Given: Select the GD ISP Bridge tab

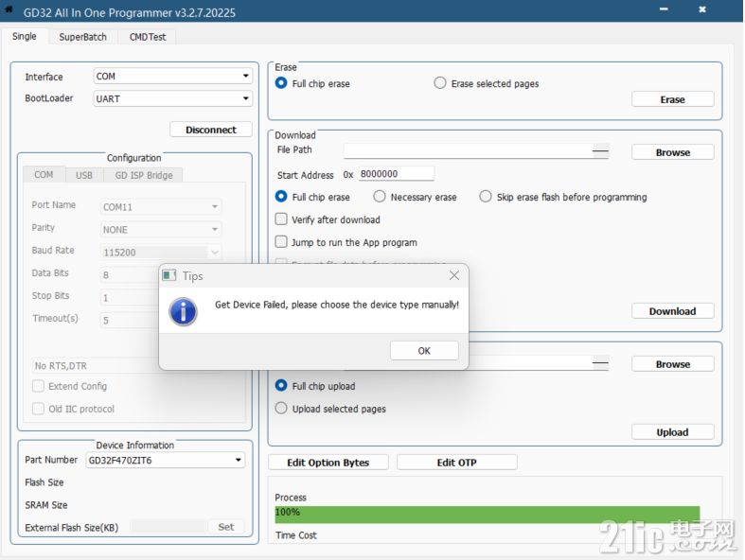Looking at the screenshot, I should 144,175.
